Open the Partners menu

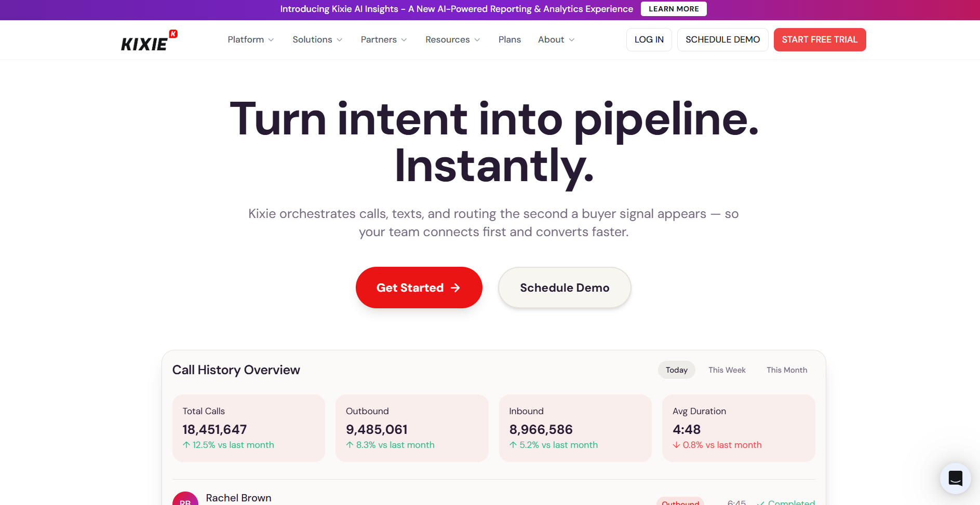point(384,39)
